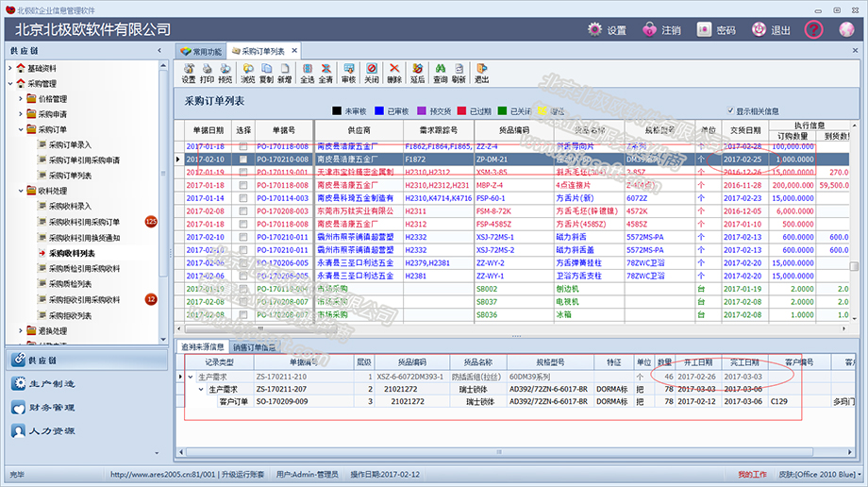Open the 人力资源 module
This screenshot has height=487, width=868.
[x=88, y=430]
